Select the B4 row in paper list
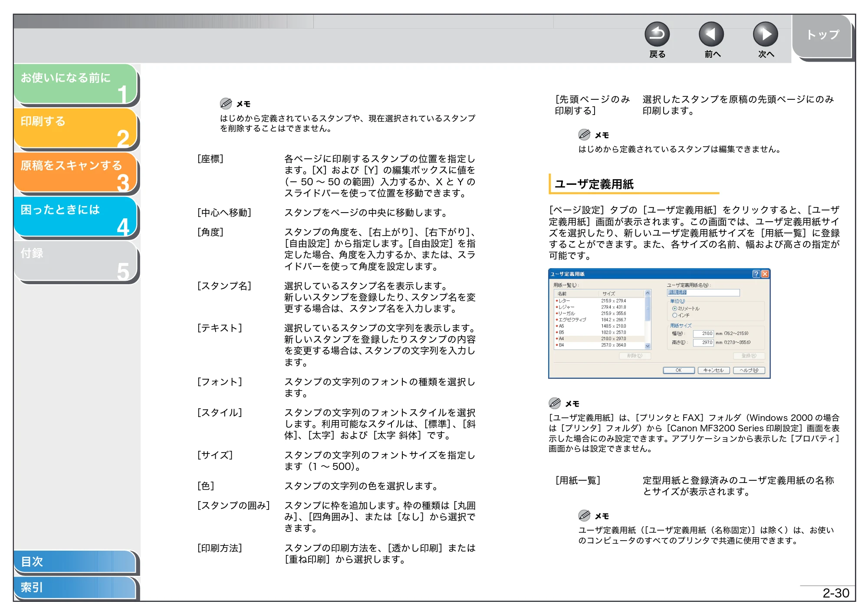The height and width of the screenshot is (614, 868). (x=599, y=345)
